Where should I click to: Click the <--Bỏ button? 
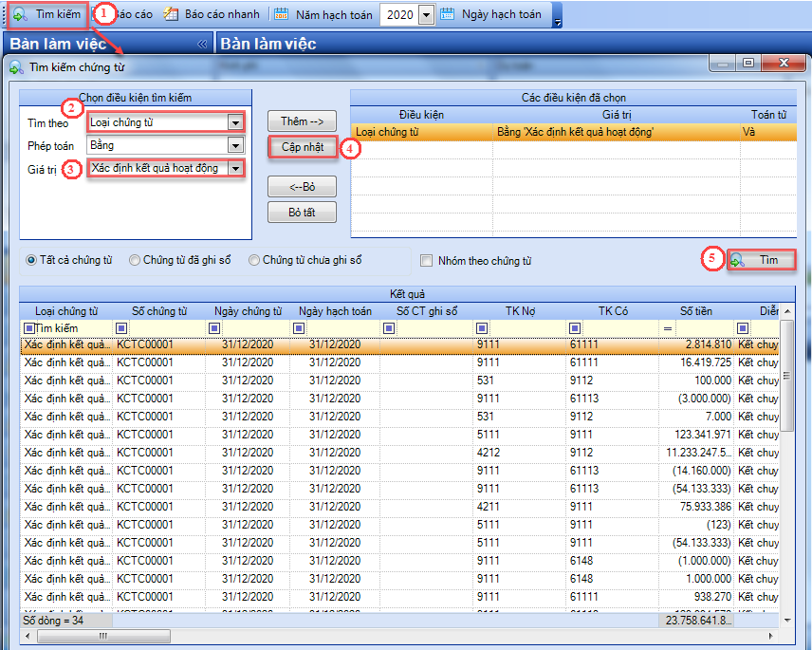[302, 187]
